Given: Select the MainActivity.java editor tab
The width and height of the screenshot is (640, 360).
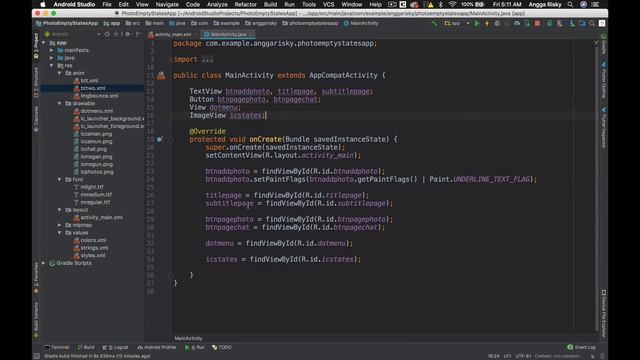Looking at the screenshot, I should click(x=228, y=34).
